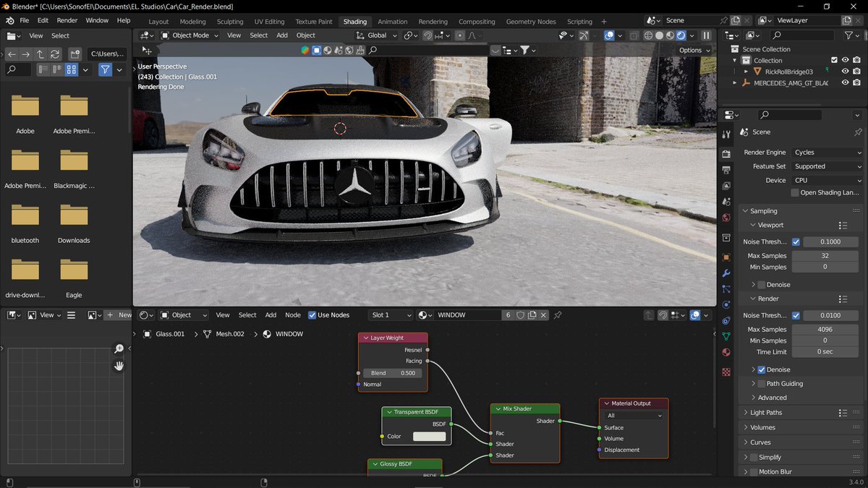Click Transparent BSDF Color swatch
868x488 pixels.
pos(430,437)
